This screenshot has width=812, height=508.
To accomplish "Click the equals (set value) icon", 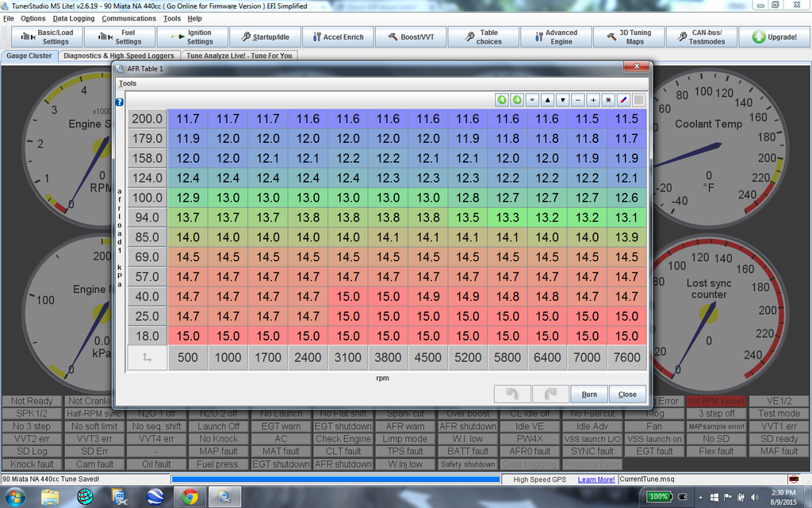I will [x=532, y=100].
